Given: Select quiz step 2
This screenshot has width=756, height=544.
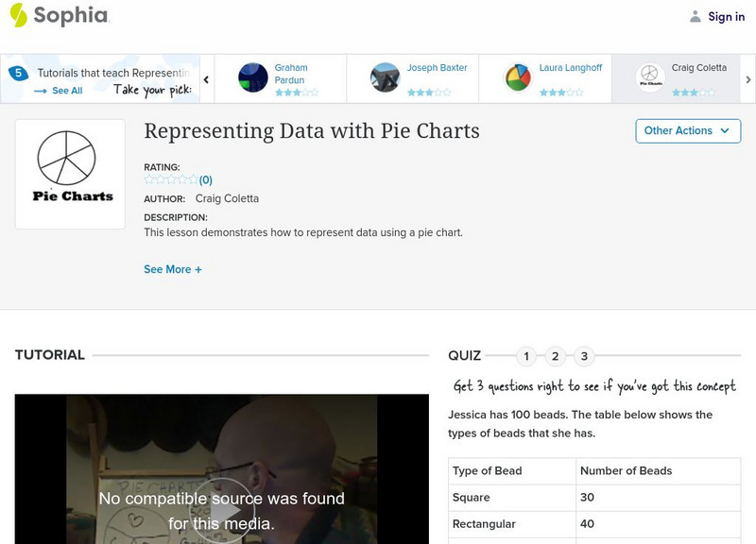Looking at the screenshot, I should click(554, 356).
